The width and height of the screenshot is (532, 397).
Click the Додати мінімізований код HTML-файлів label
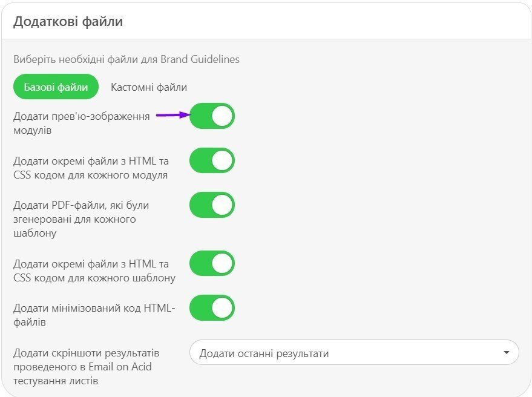click(x=93, y=315)
